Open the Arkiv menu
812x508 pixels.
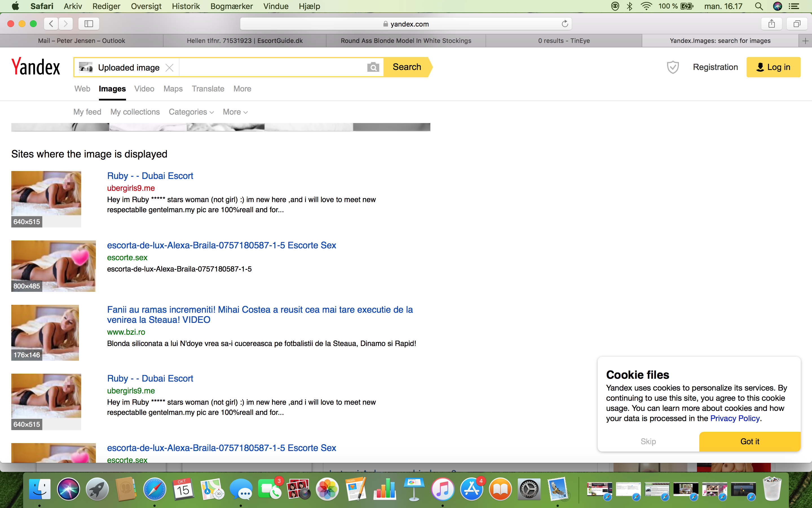tap(73, 6)
